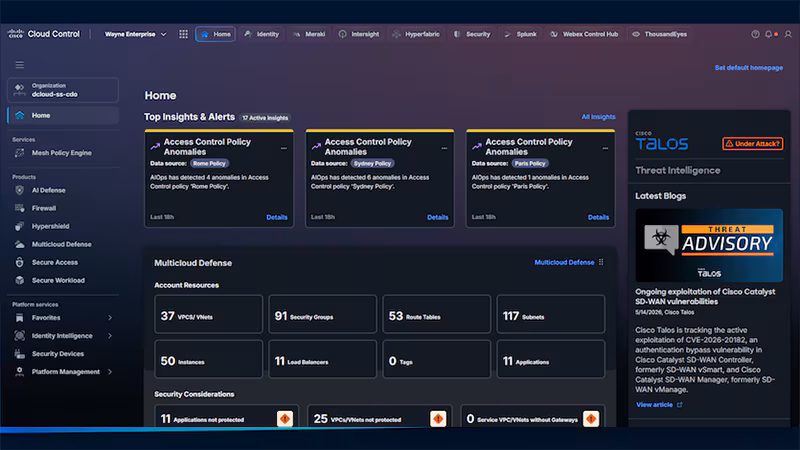Open the Multicloud Defense widget link

pyautogui.click(x=564, y=262)
